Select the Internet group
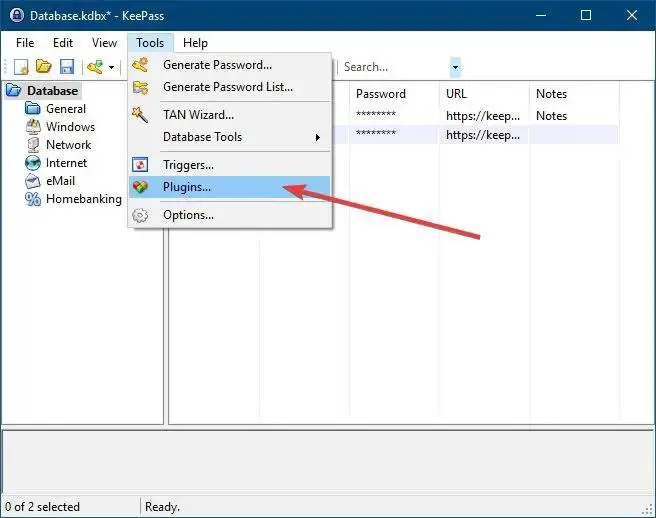This screenshot has width=656, height=518. point(66,163)
